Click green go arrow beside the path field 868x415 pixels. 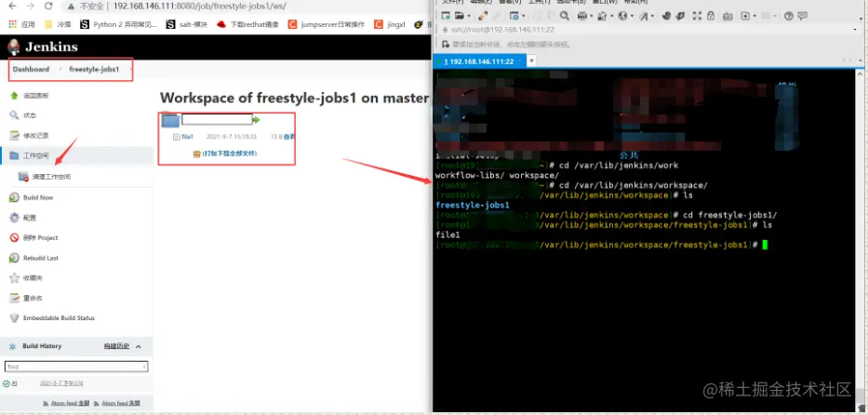pyautogui.click(x=256, y=119)
